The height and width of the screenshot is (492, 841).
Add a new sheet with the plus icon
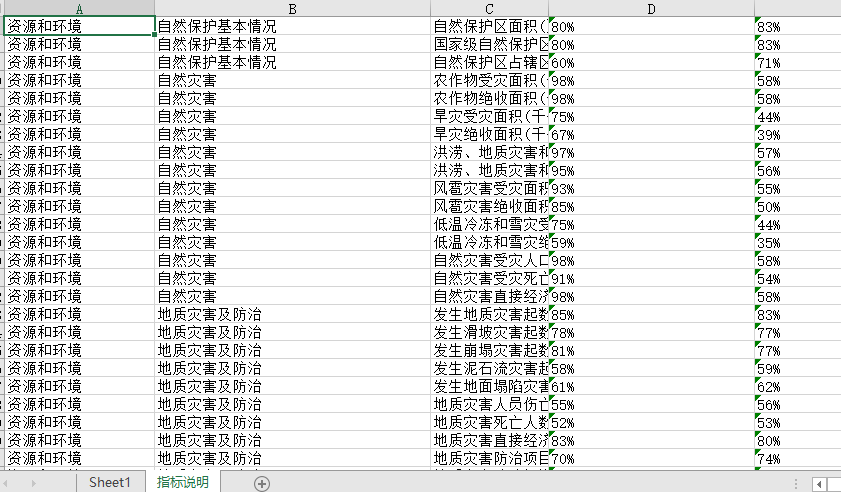click(x=262, y=483)
